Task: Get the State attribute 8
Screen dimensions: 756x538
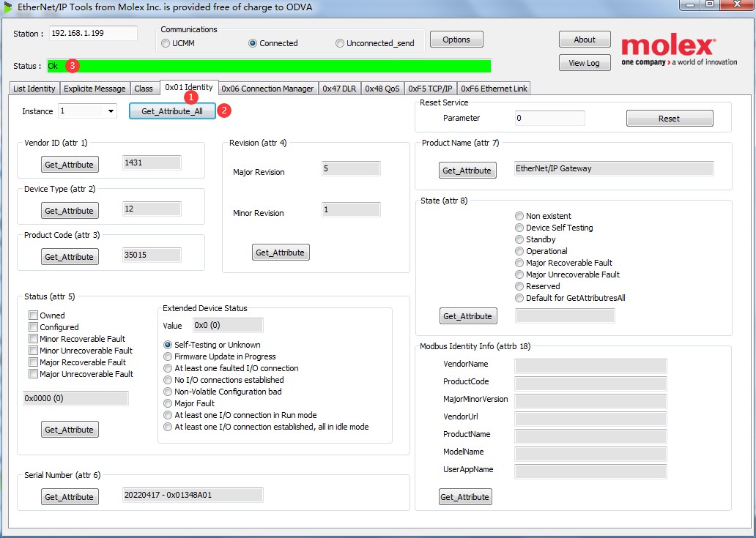Action: coord(467,316)
